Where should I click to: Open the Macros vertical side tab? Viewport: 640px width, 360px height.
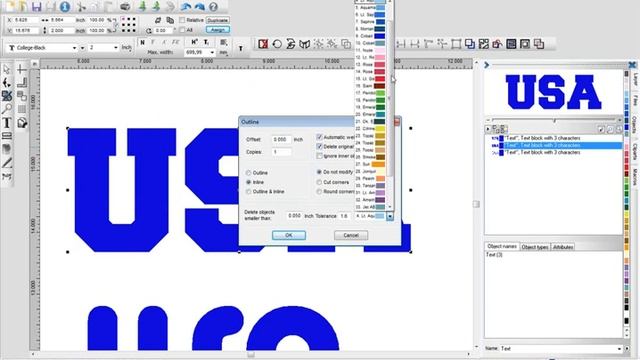(x=635, y=177)
